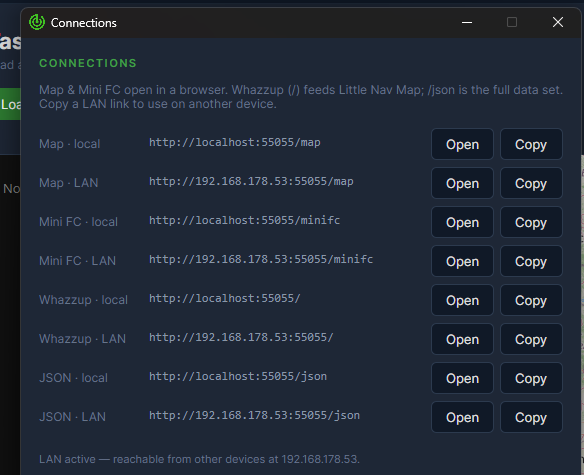Copy the JSON LAN URL
Screen dimensions: 584x475
[x=531, y=417]
